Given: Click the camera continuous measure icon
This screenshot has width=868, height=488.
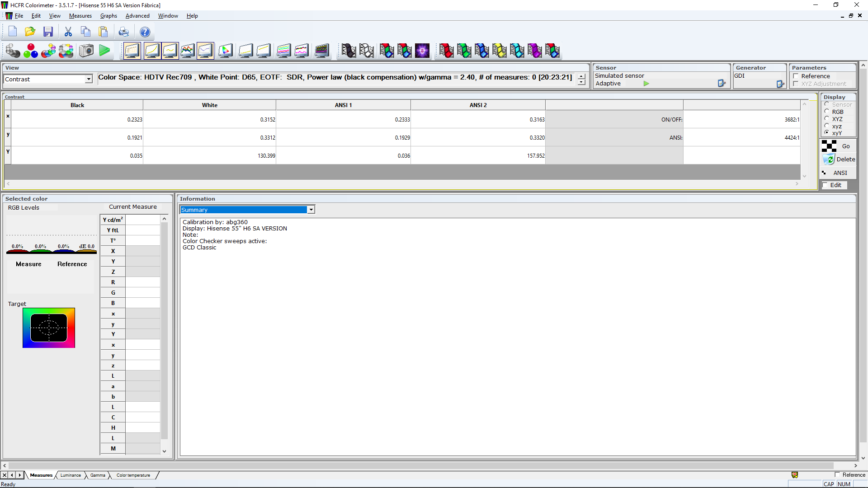Looking at the screenshot, I should coord(86,51).
